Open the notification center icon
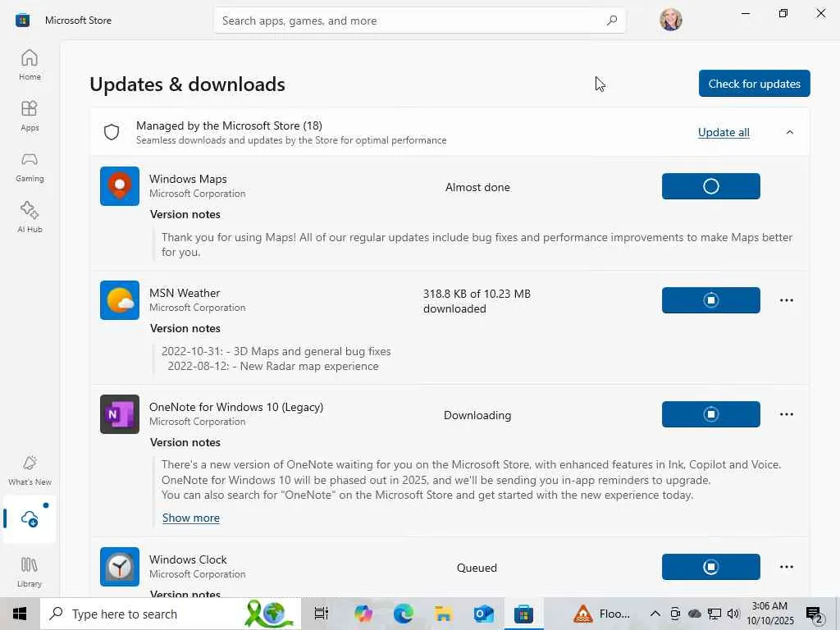Image resolution: width=840 pixels, height=630 pixels. point(815,614)
